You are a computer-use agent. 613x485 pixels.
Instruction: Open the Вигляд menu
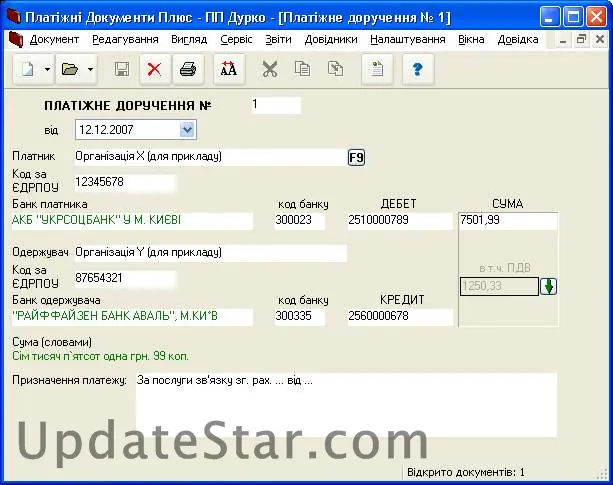pyautogui.click(x=189, y=39)
